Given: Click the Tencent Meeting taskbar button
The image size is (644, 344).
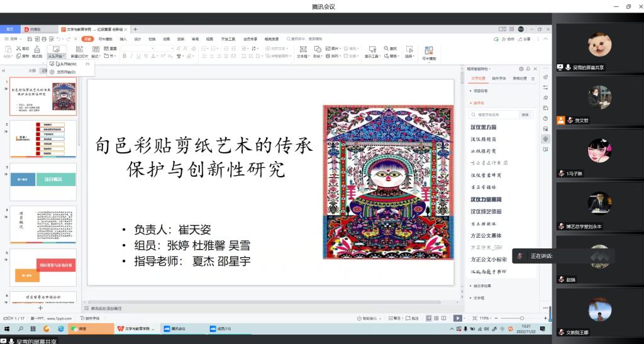Looking at the screenshot, I should point(183,329).
